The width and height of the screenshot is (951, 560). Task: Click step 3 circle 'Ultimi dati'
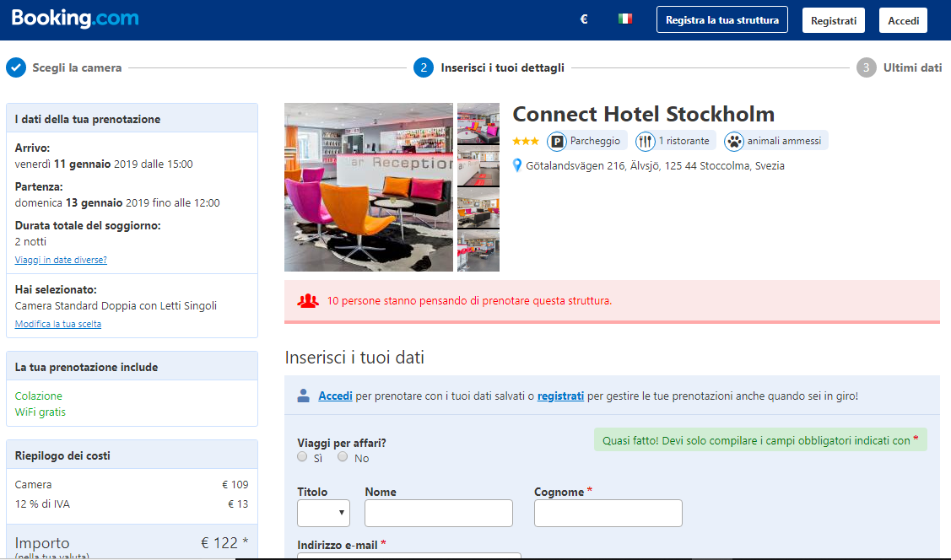pyautogui.click(x=866, y=67)
